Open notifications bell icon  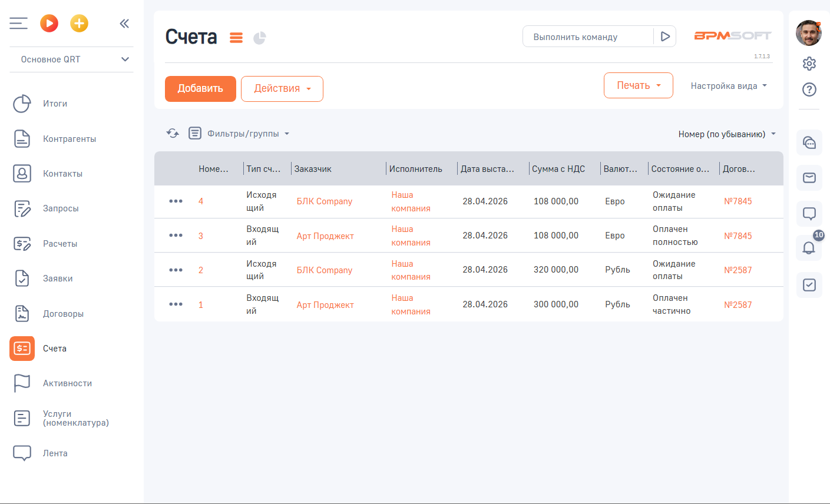(809, 248)
